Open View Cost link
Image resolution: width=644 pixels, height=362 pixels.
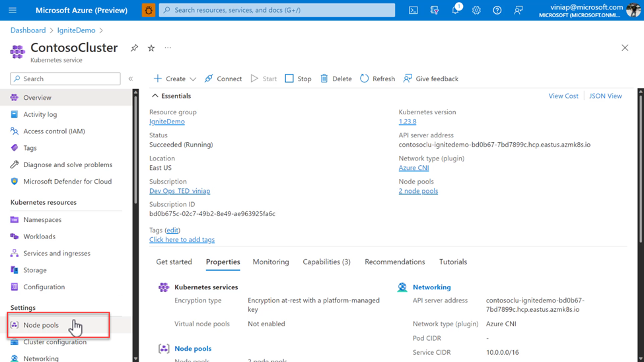(x=563, y=96)
